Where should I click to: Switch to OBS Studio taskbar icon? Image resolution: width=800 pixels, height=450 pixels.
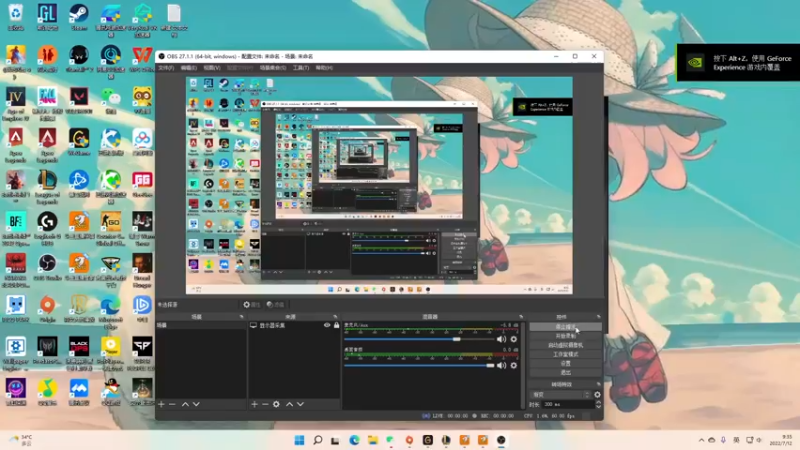[501, 440]
